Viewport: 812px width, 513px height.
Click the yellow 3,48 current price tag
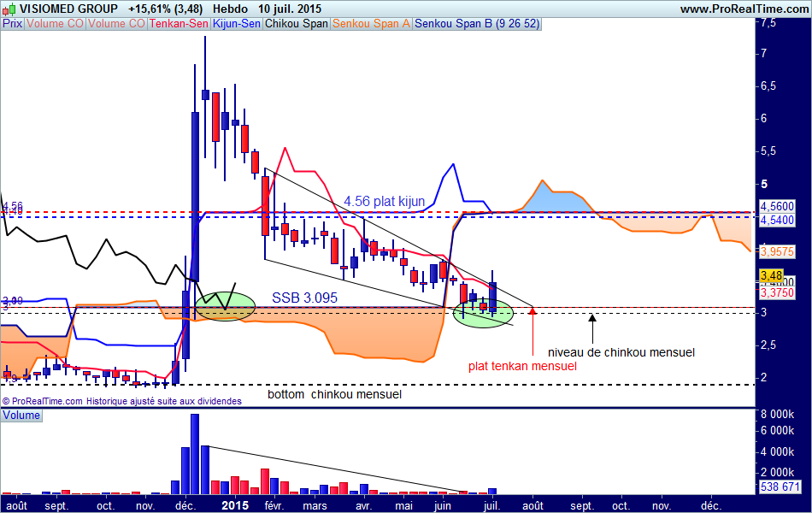(x=771, y=275)
